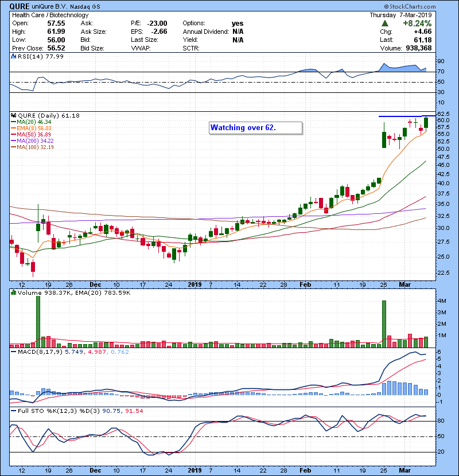Click the RSI(14) 77.99 indicator label
The image size is (459, 476).
pyautogui.click(x=41, y=56)
